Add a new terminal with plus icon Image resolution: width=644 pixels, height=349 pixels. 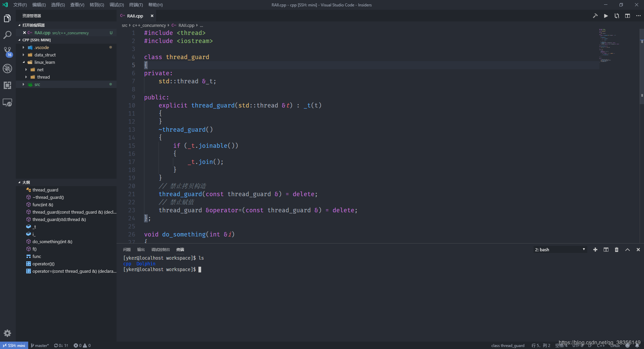coord(595,250)
